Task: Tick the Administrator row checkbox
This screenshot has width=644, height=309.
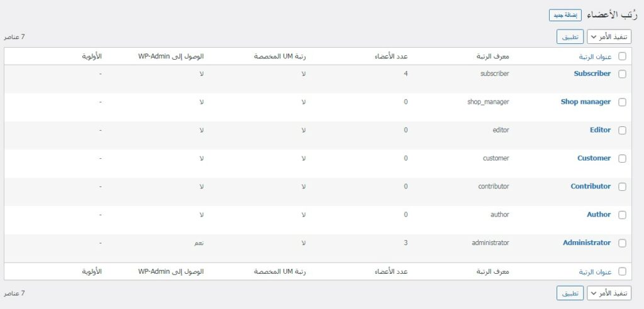Action: coord(623,244)
